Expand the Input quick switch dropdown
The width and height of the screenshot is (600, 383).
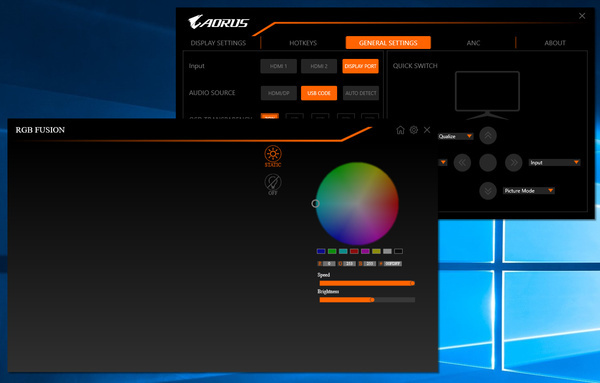tap(554, 163)
